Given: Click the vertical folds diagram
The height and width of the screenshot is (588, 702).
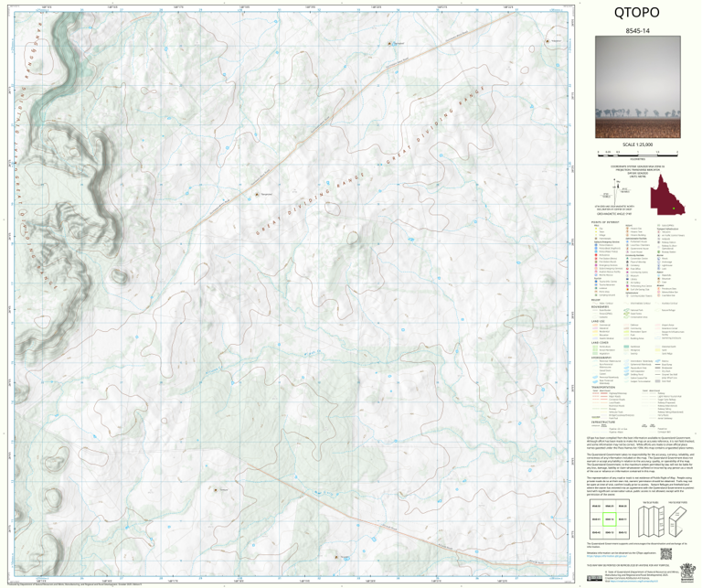Looking at the screenshot, I should point(650,521).
